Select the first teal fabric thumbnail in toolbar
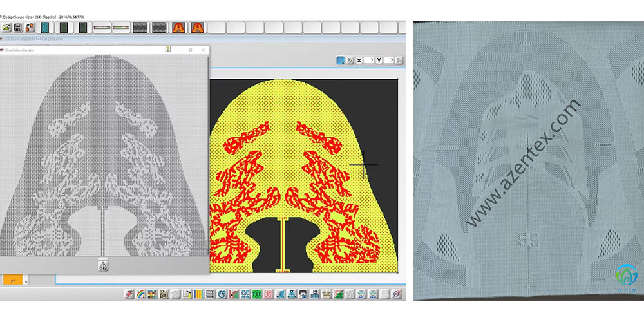Viewport: 644px width, 322px height. point(45,28)
